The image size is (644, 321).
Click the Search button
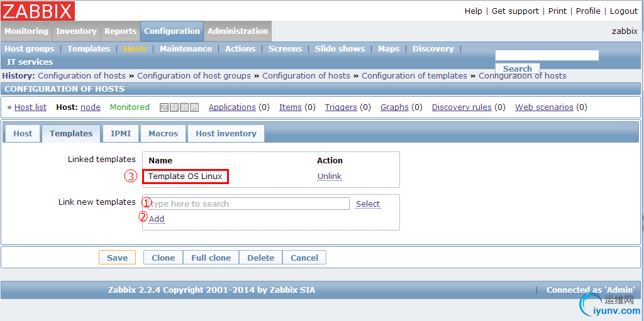click(518, 68)
